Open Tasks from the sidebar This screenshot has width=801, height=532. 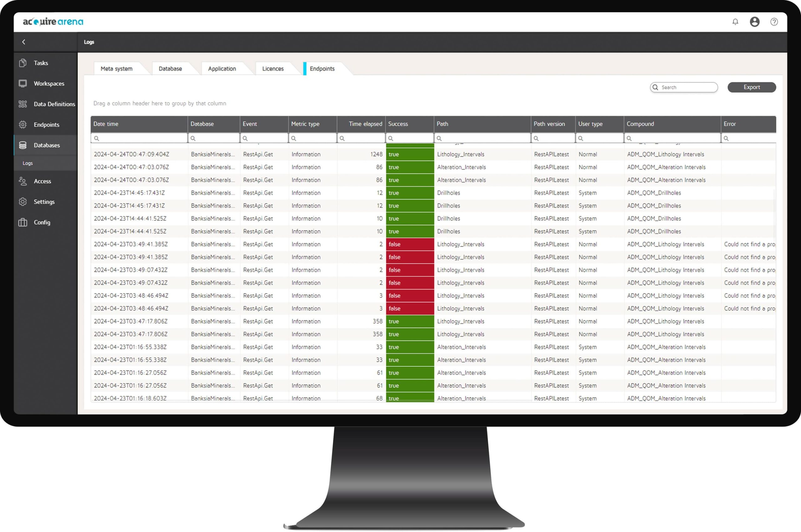click(41, 63)
